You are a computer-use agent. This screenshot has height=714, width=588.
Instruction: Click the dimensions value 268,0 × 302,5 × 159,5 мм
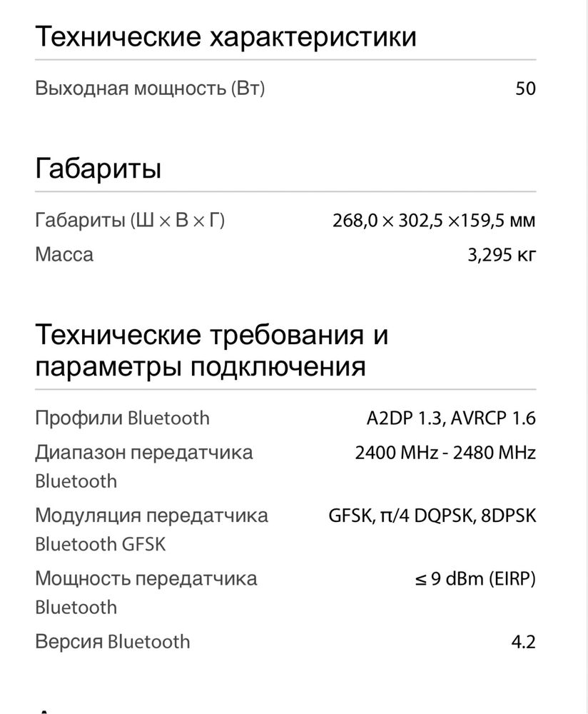point(434,221)
